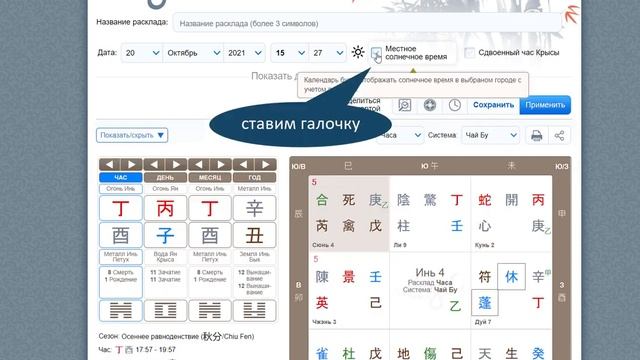640x360 pixels.
Task: Select the ГОД pillar tab
Action: click(254, 178)
